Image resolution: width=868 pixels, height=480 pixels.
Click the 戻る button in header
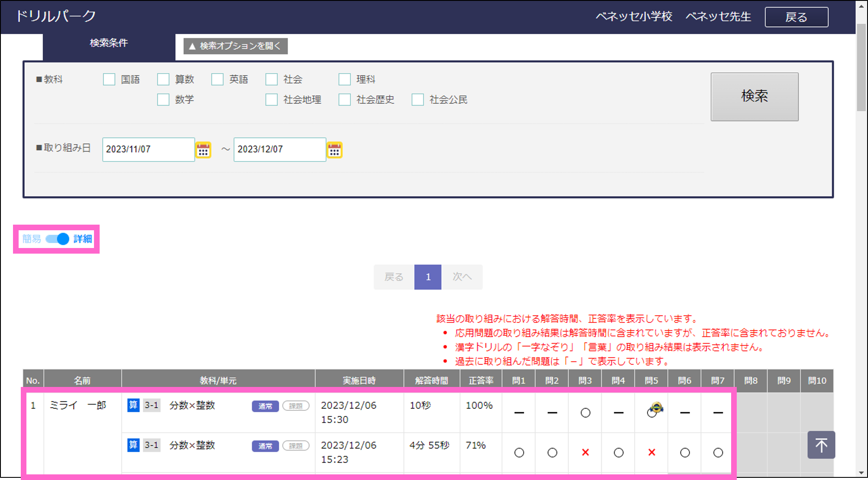click(x=796, y=17)
